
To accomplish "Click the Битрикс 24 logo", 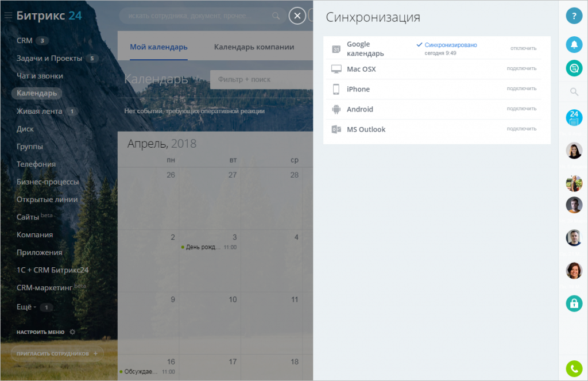I will [x=49, y=16].
